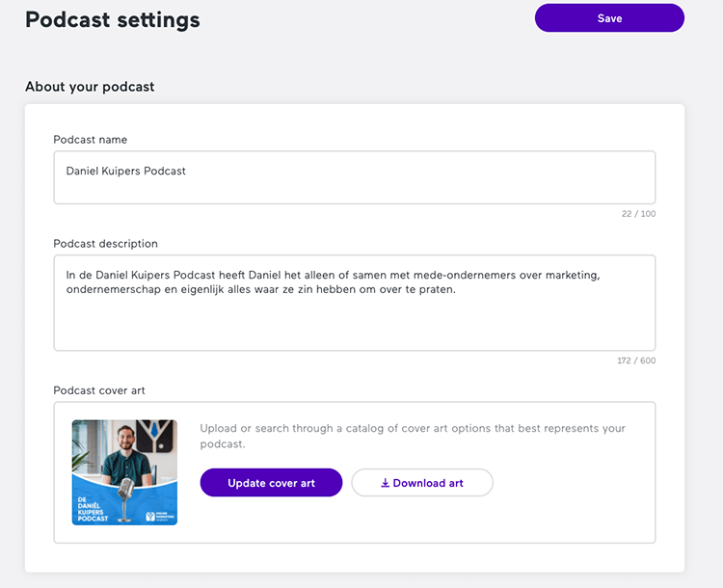Click inside the Podcast description text area
Image resolution: width=723 pixels, height=588 pixels.
tap(354, 318)
